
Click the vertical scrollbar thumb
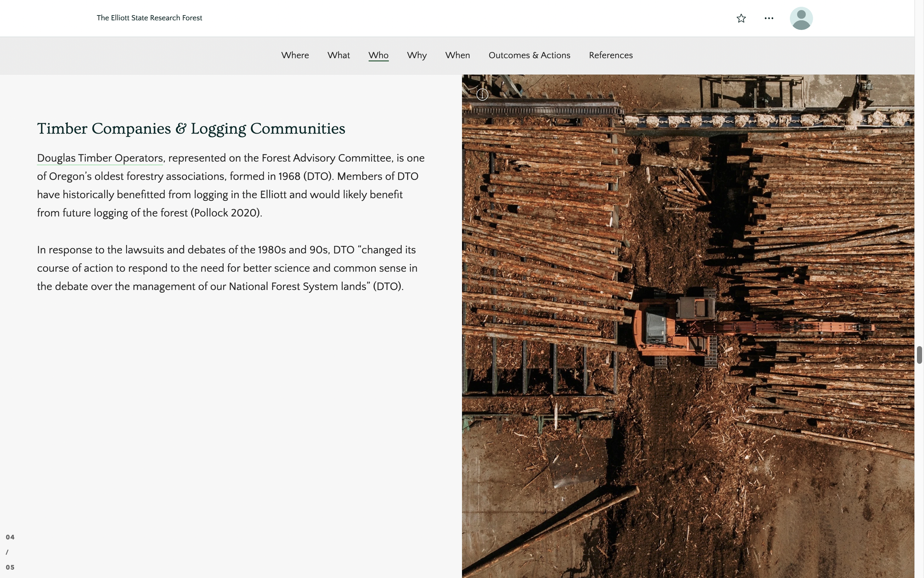pyautogui.click(x=919, y=355)
